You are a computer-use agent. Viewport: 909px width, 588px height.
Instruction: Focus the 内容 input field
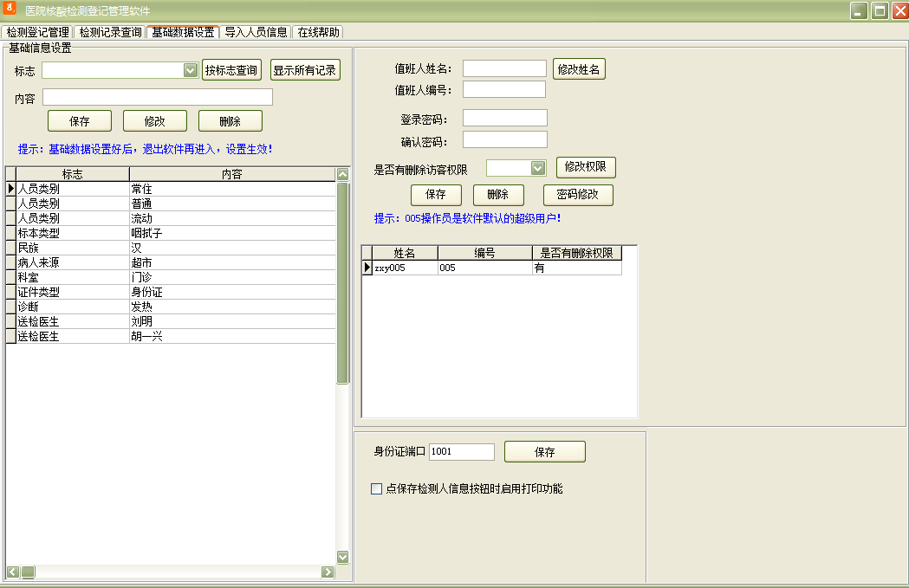[158, 97]
